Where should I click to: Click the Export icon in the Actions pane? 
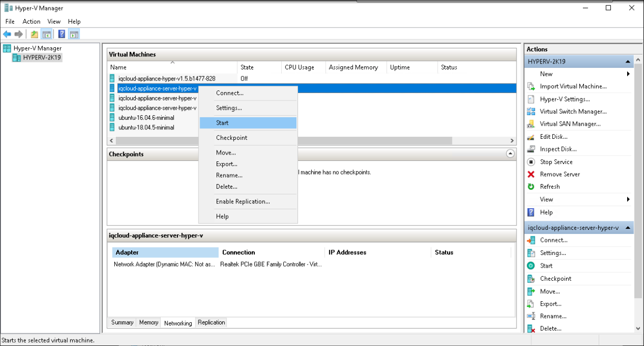tap(531, 304)
